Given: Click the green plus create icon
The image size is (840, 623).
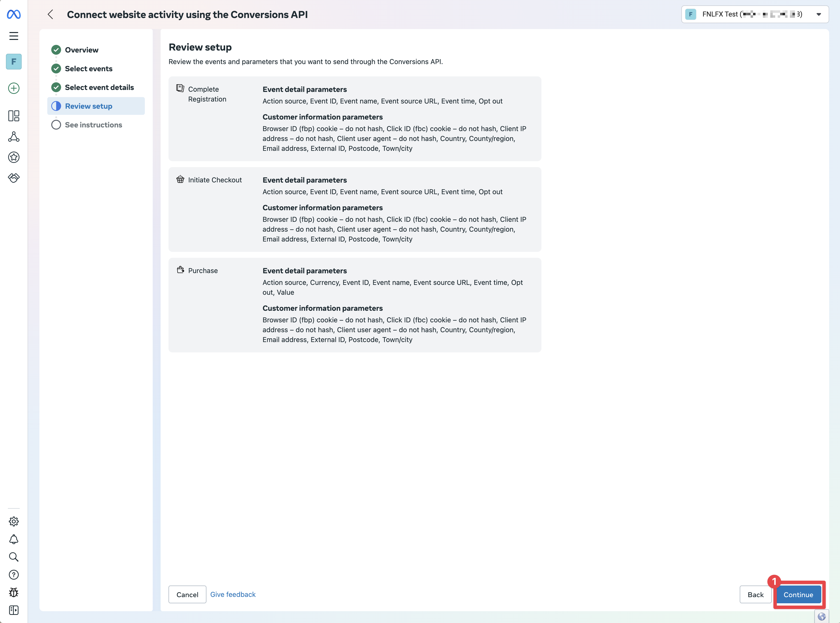Looking at the screenshot, I should pos(14,88).
